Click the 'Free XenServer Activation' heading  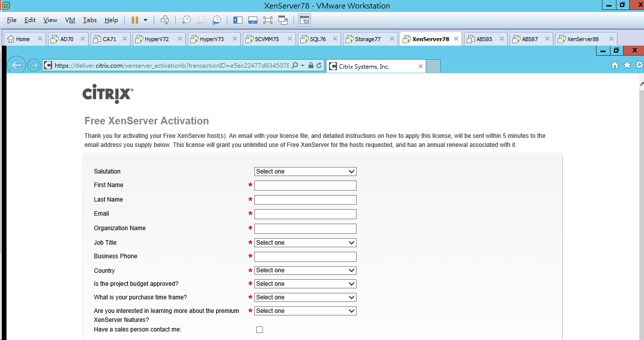click(147, 121)
